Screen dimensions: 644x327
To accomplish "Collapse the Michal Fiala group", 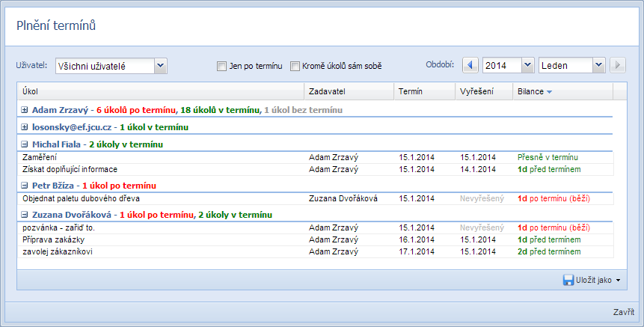I will pos(25,144).
